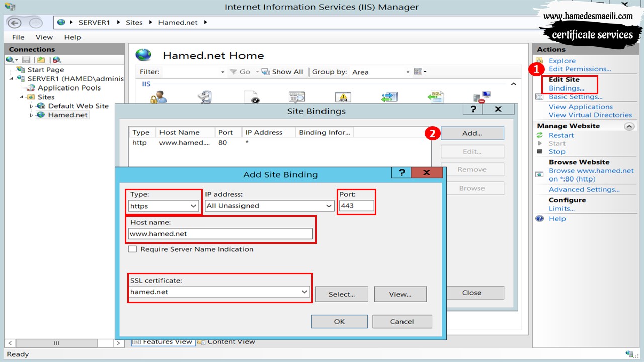
Task: Click the black Stop square icon
Action: (540, 151)
